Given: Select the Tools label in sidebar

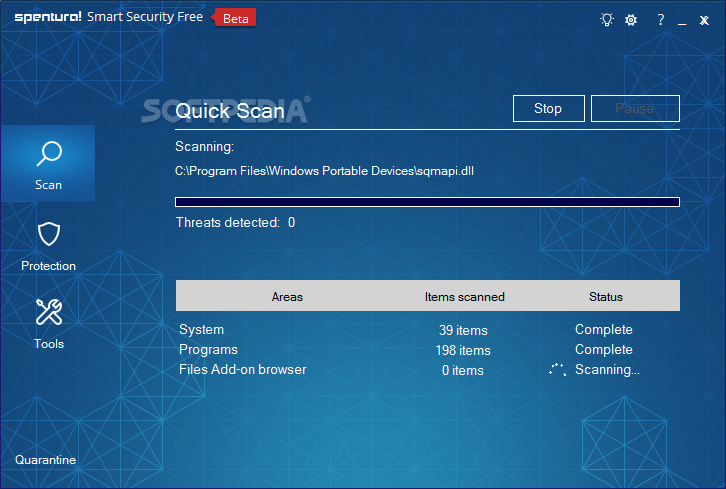Looking at the screenshot, I should coord(49,344).
